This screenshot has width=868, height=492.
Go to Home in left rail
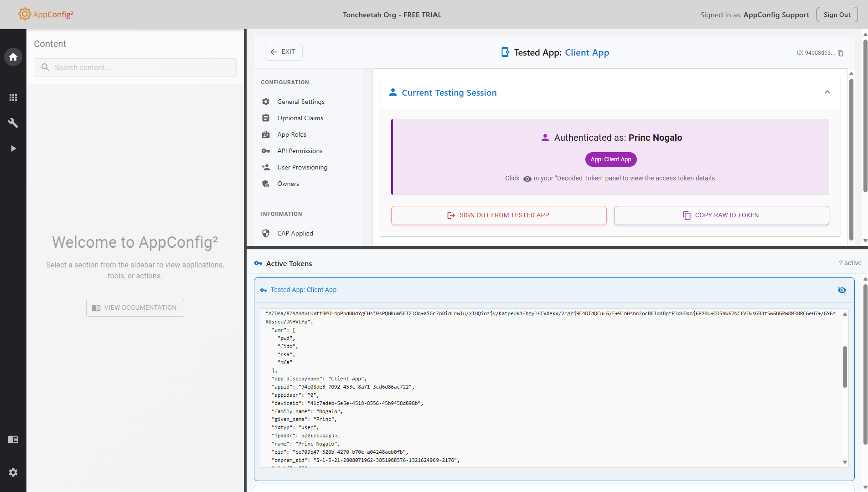coord(13,57)
